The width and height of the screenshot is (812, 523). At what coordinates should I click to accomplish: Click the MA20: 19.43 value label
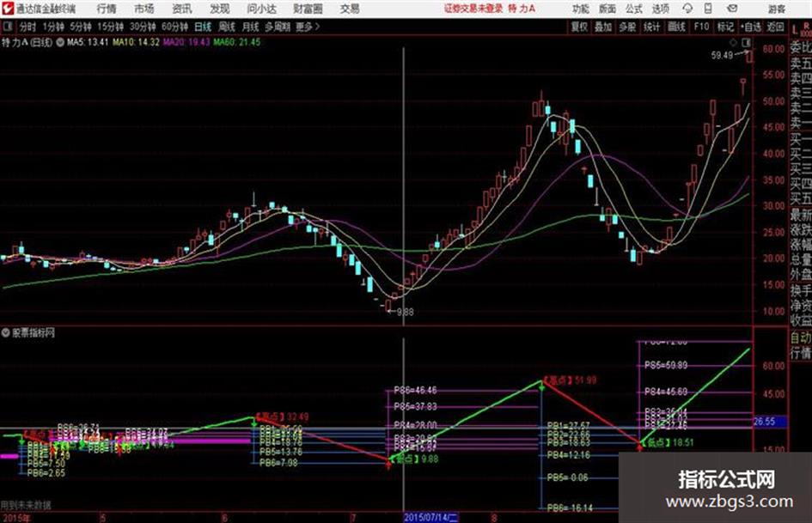186,42
